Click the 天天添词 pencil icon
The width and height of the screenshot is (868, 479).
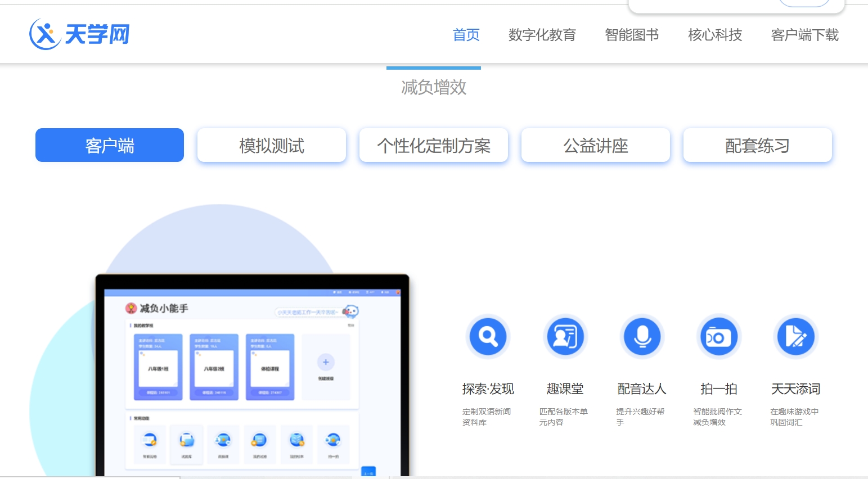[x=795, y=336]
